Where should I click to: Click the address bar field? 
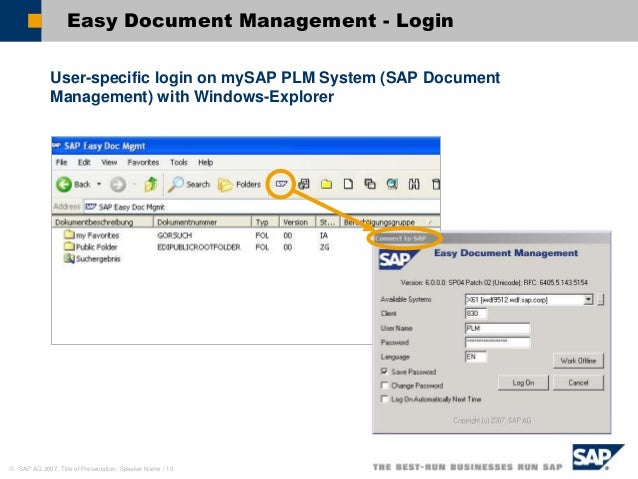click(262, 207)
